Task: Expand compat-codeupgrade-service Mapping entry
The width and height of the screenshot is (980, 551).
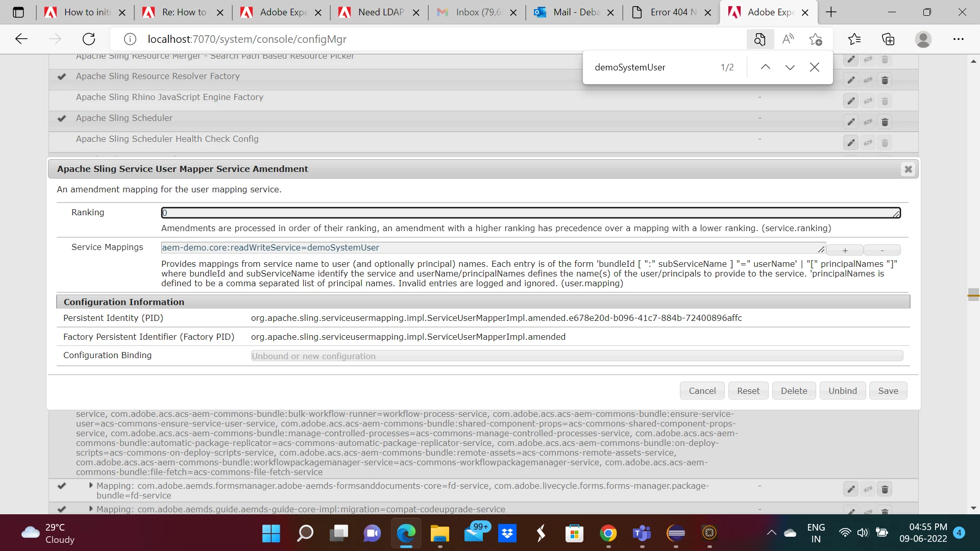Action: [x=91, y=509]
